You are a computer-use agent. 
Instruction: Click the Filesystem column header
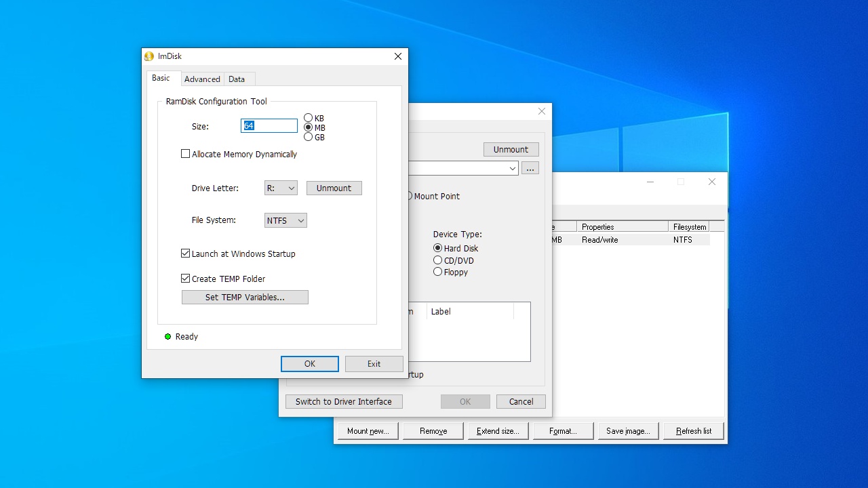click(690, 227)
